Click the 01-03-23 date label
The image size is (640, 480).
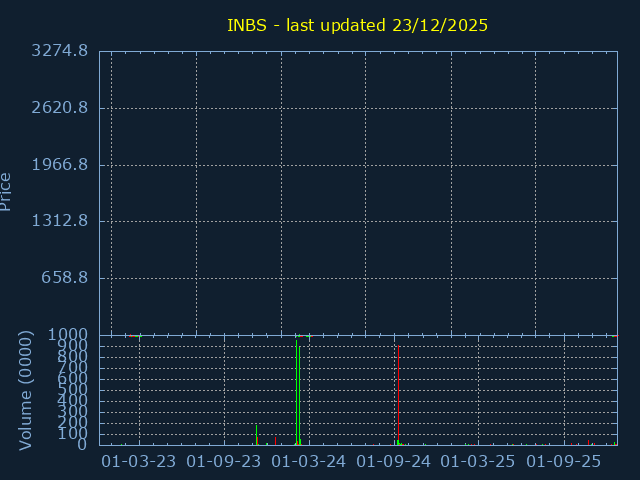[x=138, y=462]
